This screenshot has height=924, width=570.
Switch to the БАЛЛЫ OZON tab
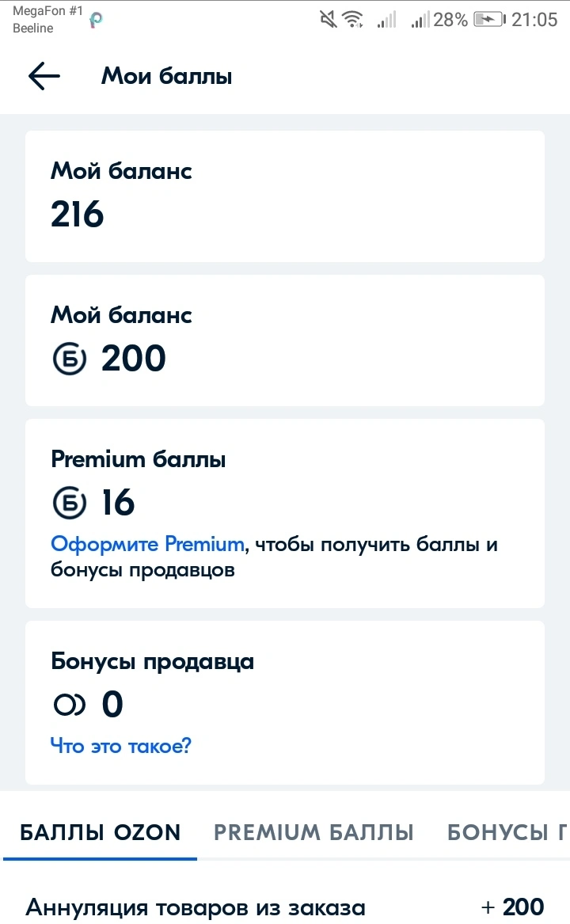(101, 832)
